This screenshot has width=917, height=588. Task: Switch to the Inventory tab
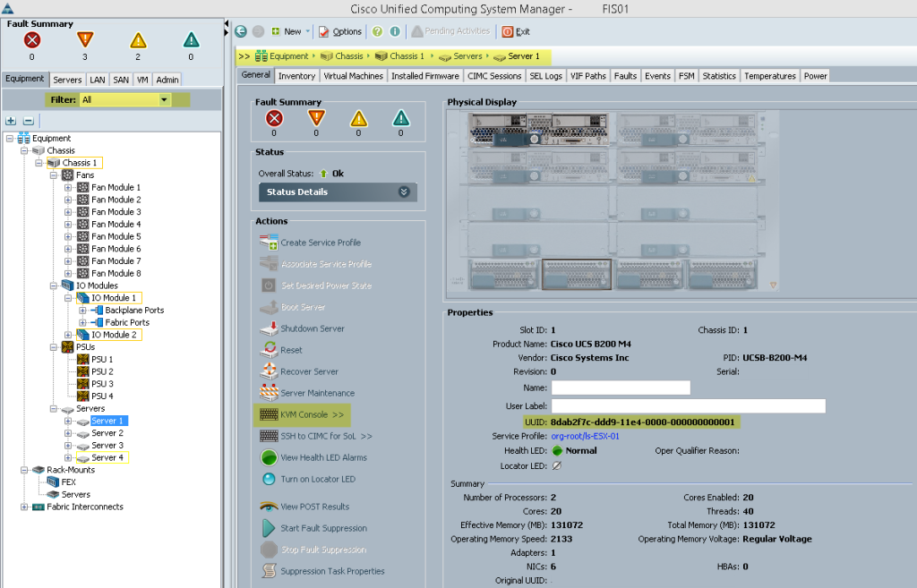(296, 76)
